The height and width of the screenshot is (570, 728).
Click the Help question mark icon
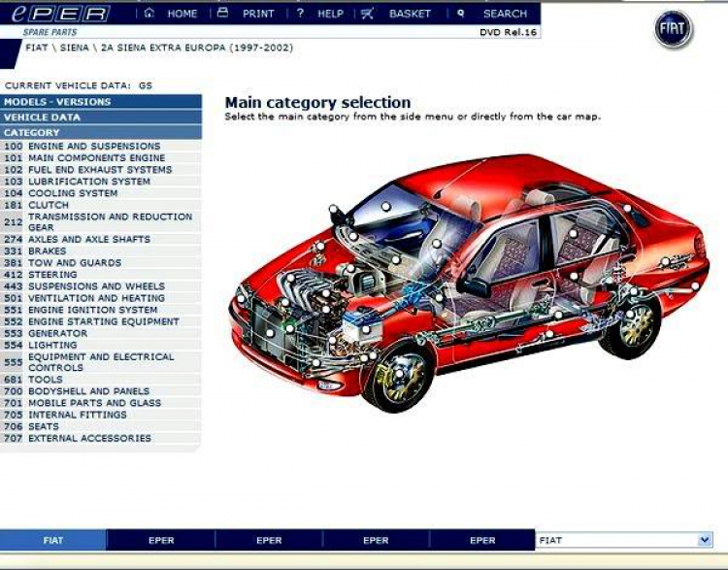click(x=300, y=13)
